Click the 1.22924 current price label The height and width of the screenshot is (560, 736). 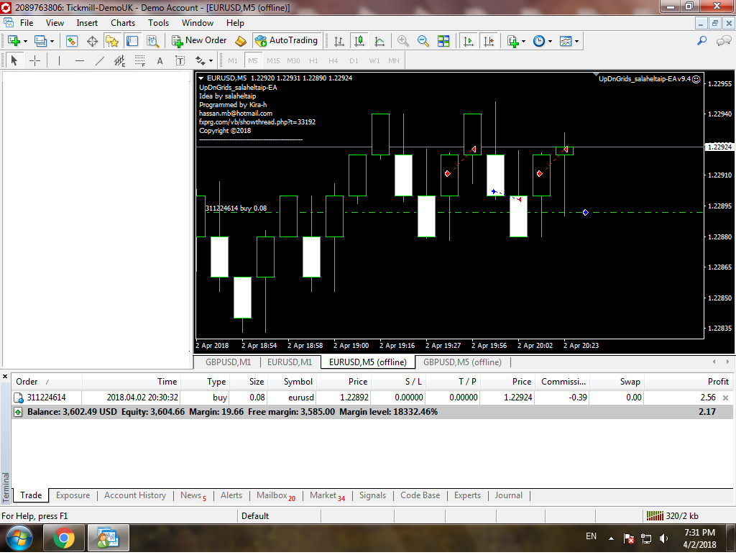click(719, 147)
